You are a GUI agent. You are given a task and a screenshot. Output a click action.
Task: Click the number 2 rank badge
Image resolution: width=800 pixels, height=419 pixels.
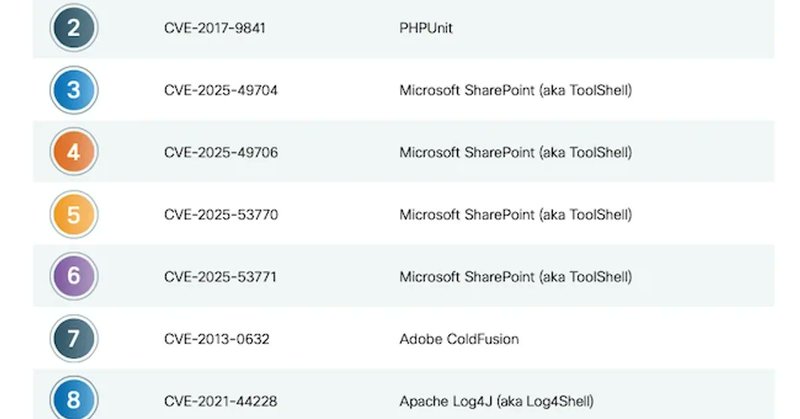[73, 28]
